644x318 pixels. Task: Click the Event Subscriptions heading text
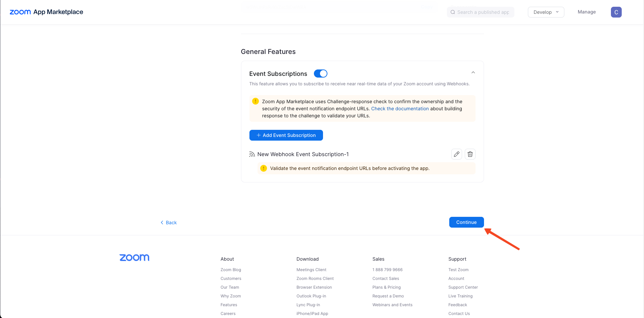pos(278,74)
